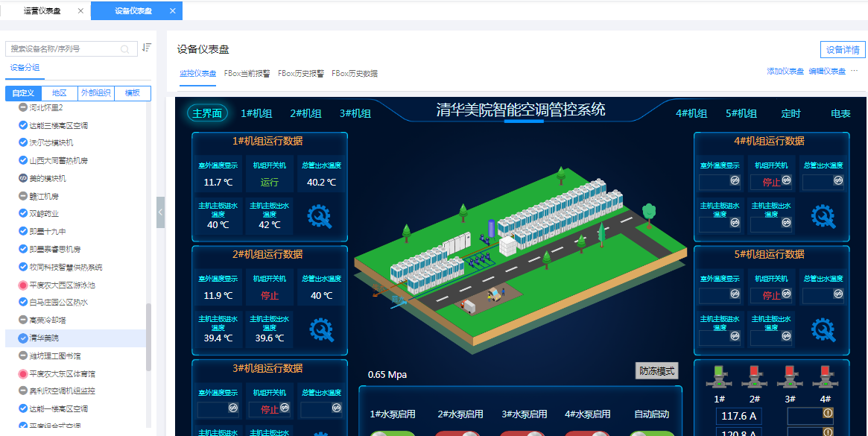Click disconnected icon in 5#机组 主机主板进水温度 field

tap(735, 335)
